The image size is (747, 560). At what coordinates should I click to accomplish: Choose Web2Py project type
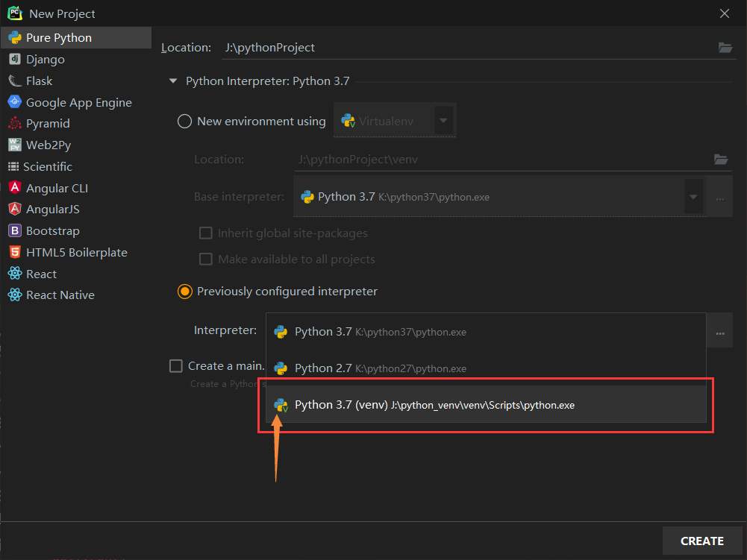[x=76, y=145]
